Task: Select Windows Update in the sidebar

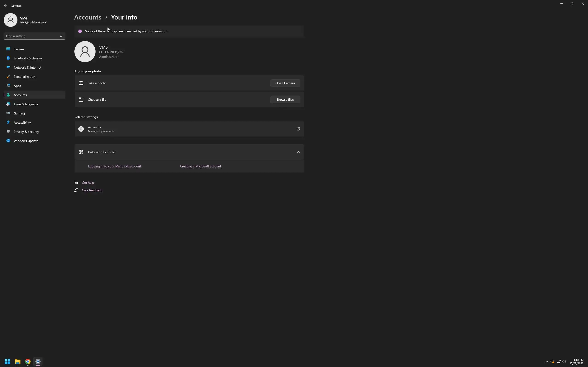Action: click(26, 141)
